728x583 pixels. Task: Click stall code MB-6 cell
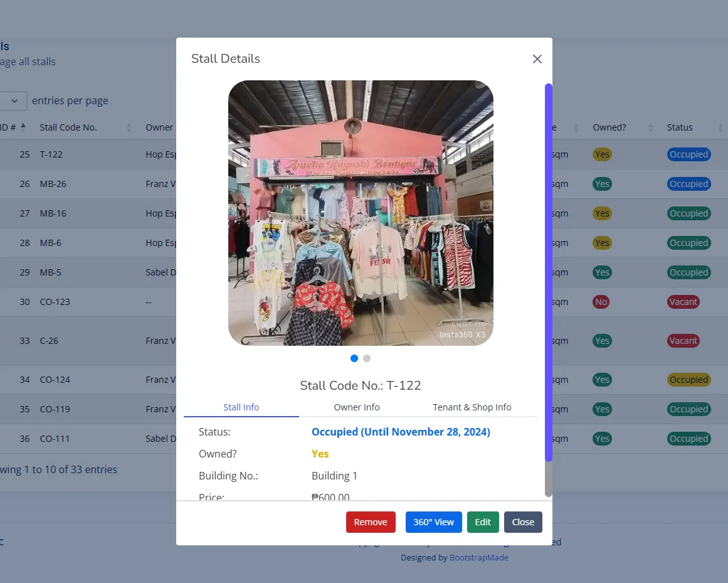click(x=51, y=243)
